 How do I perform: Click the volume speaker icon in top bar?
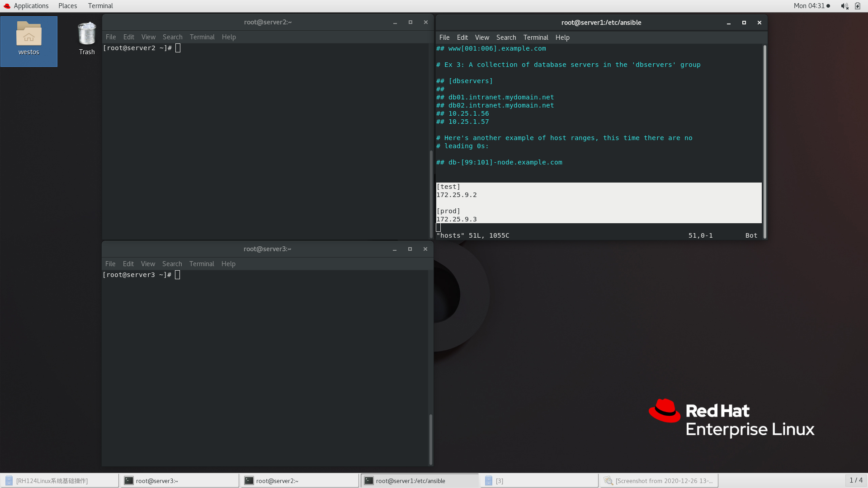[x=844, y=6]
